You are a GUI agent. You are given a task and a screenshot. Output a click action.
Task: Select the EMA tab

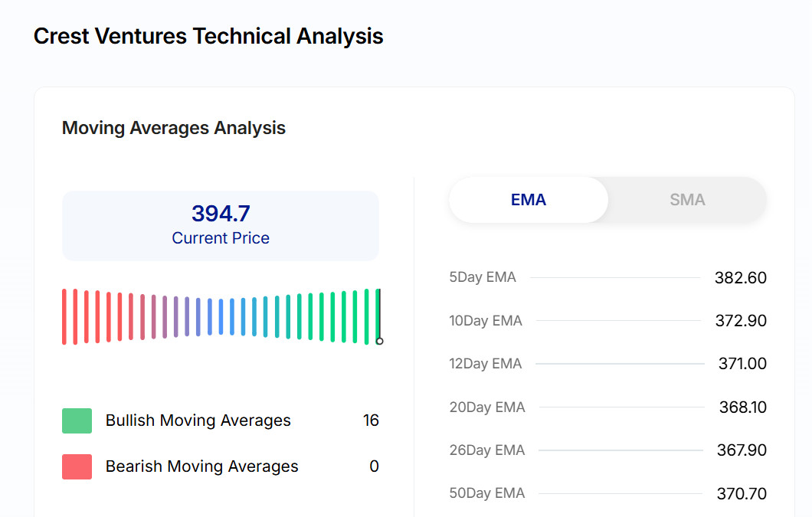tap(529, 200)
